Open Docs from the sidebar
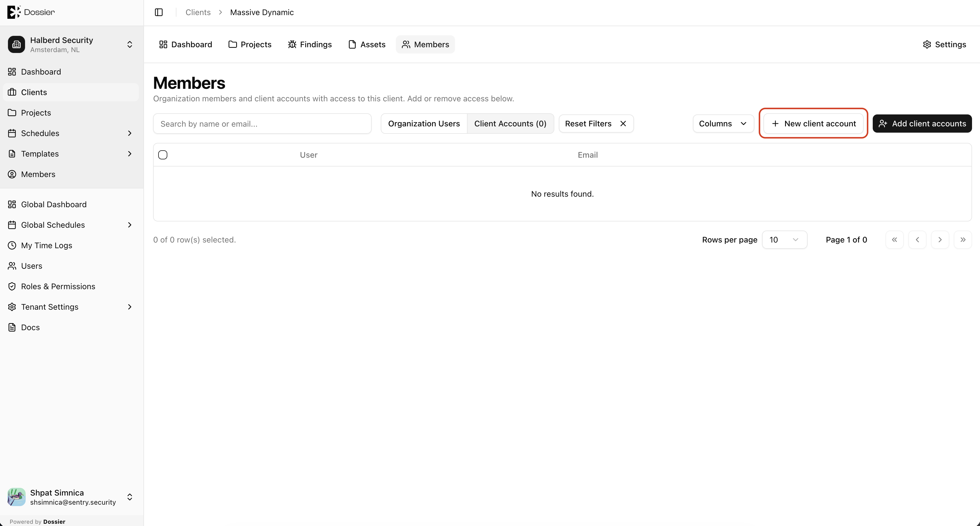This screenshot has width=980, height=526. coord(71,327)
